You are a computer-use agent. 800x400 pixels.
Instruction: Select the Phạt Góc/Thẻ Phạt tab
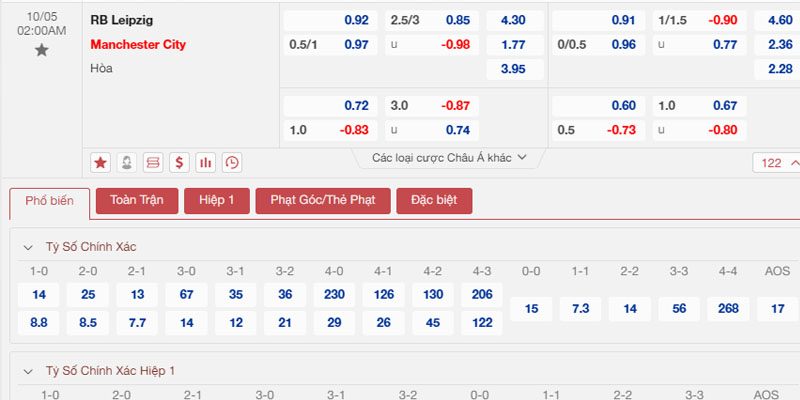click(323, 201)
